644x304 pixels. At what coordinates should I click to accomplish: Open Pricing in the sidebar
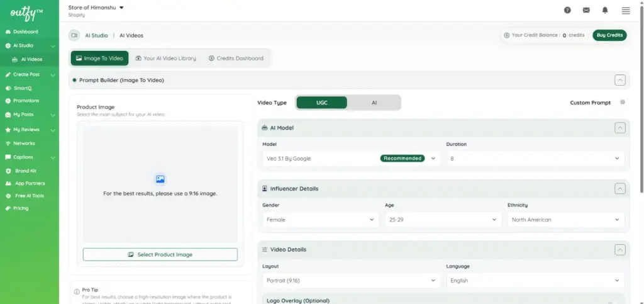[21, 208]
